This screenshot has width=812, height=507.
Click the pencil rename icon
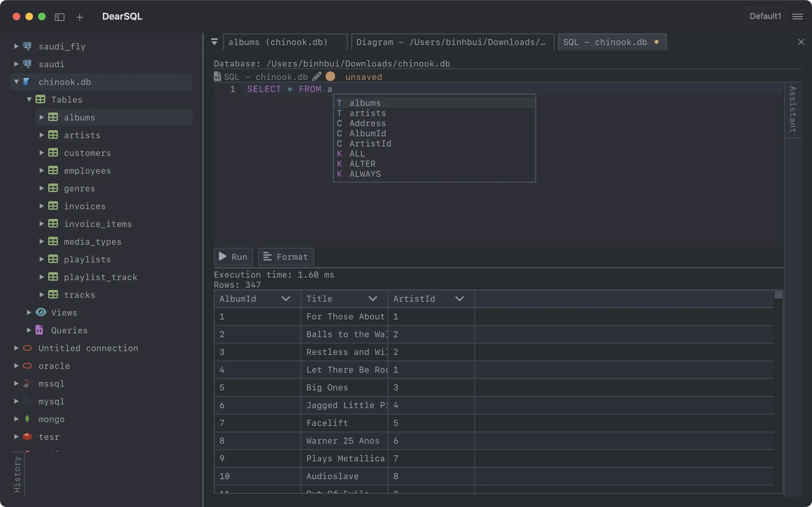(317, 77)
